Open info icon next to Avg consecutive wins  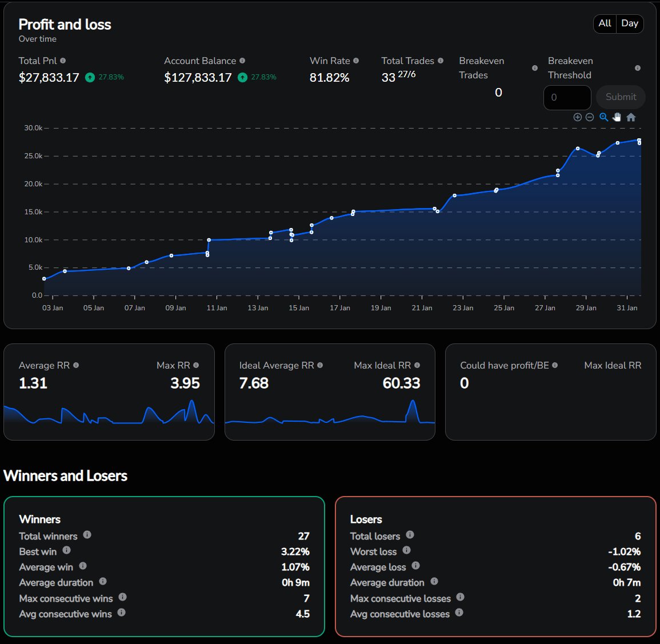coord(121,613)
